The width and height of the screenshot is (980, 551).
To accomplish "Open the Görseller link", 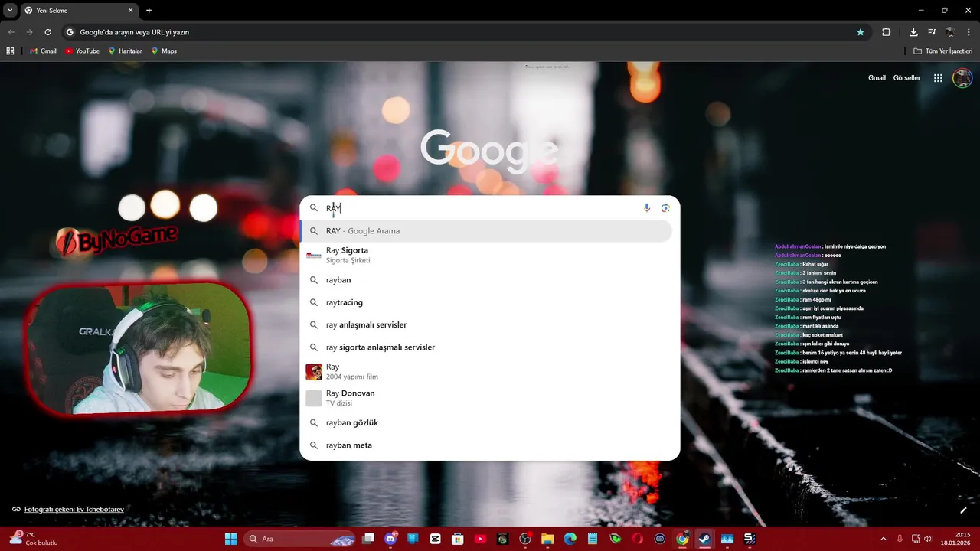I will [x=906, y=78].
